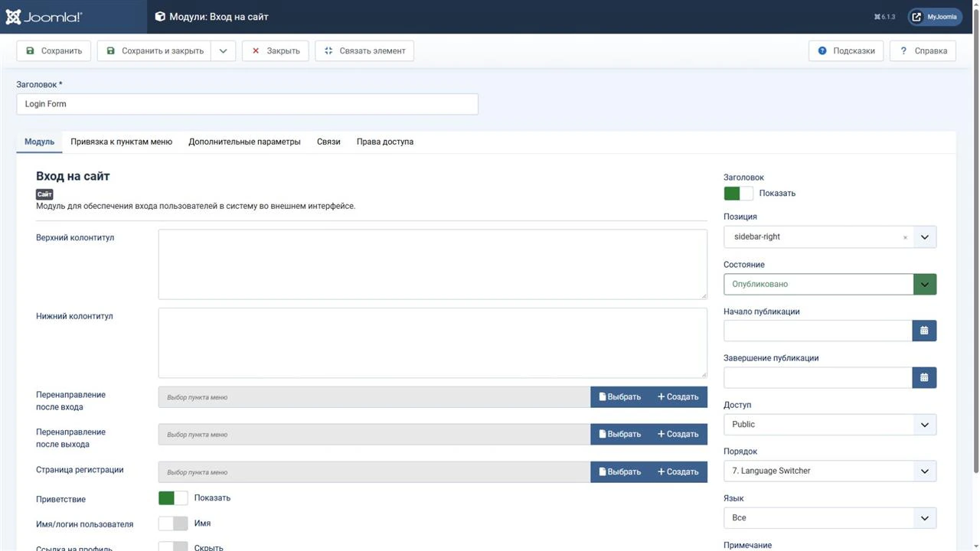The height and width of the screenshot is (551, 980).
Task: Click Выбрать for Перенаправление после выхода
Action: click(x=620, y=435)
